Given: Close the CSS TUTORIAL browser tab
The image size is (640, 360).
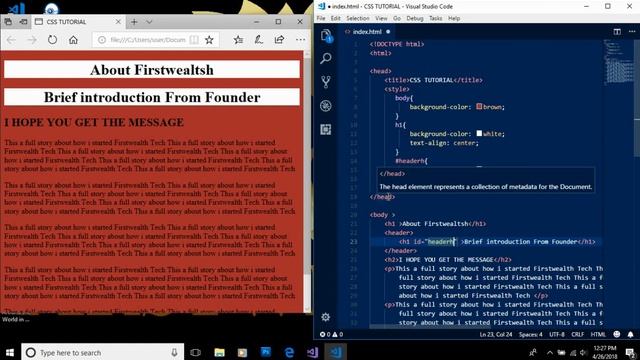Looking at the screenshot, I should (118, 22).
